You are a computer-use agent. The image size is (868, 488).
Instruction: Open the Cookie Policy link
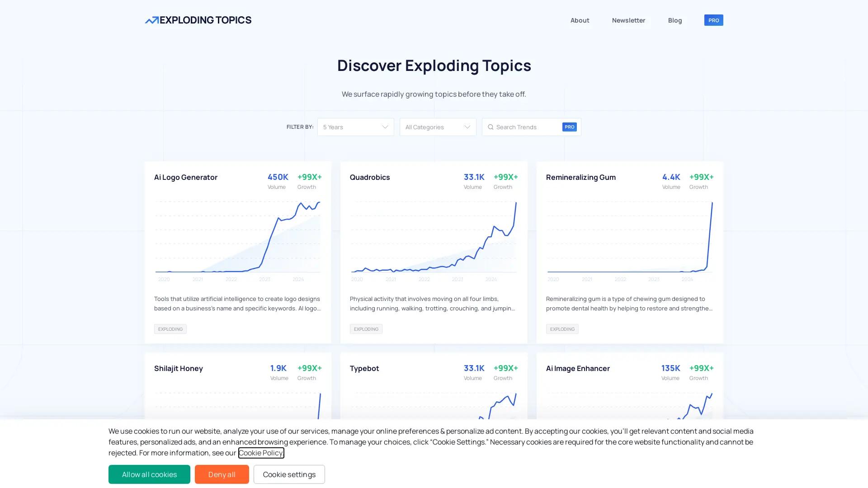click(x=261, y=453)
